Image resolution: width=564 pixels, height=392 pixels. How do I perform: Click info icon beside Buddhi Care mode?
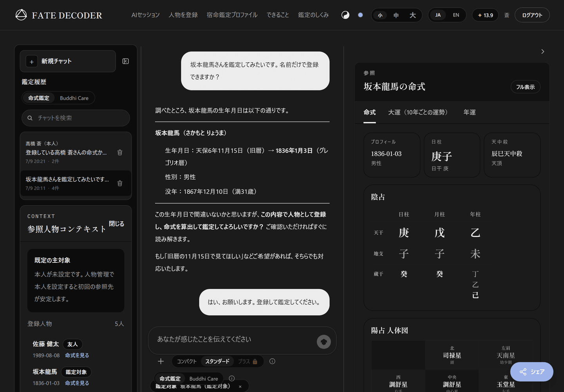click(231, 378)
